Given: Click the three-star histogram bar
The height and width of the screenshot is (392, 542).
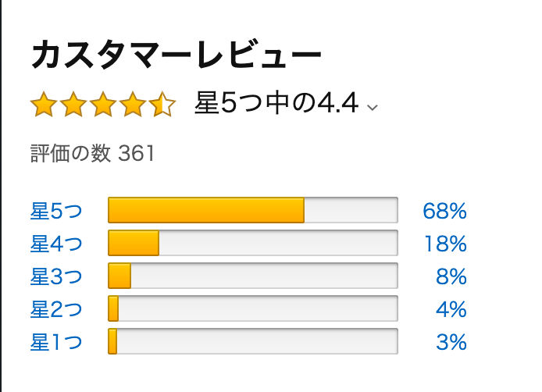Looking at the screenshot, I should pyautogui.click(x=253, y=276).
